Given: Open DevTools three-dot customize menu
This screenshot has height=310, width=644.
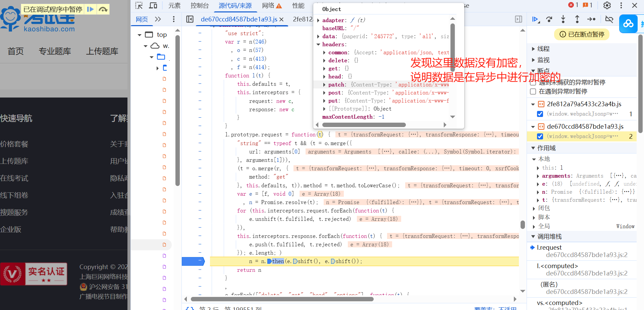Looking at the screenshot, I should (621, 5).
